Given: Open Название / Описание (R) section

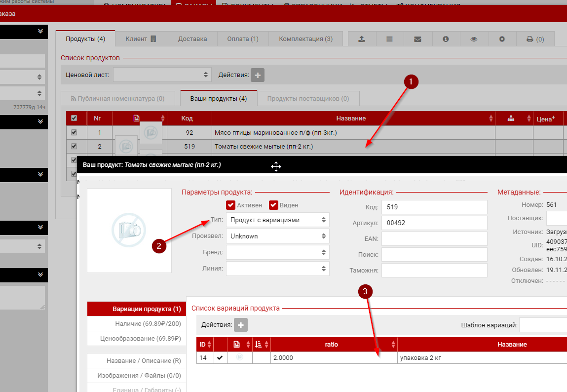Looking at the screenshot, I should click(137, 360).
